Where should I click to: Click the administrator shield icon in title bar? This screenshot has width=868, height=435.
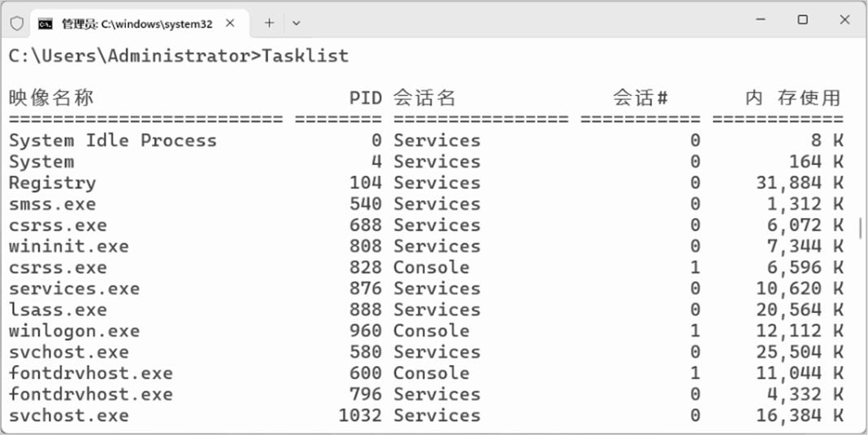coord(17,23)
